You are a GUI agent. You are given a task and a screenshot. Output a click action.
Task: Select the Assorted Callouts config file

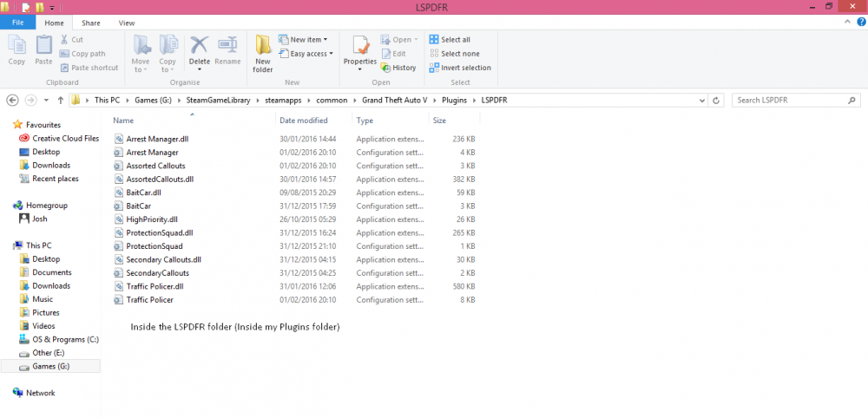pyautogui.click(x=149, y=166)
